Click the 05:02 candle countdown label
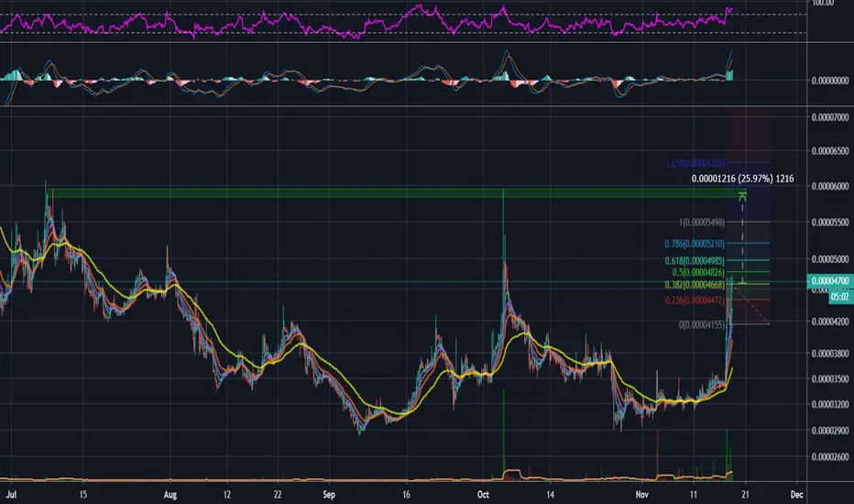The width and height of the screenshot is (854, 504). (x=839, y=297)
